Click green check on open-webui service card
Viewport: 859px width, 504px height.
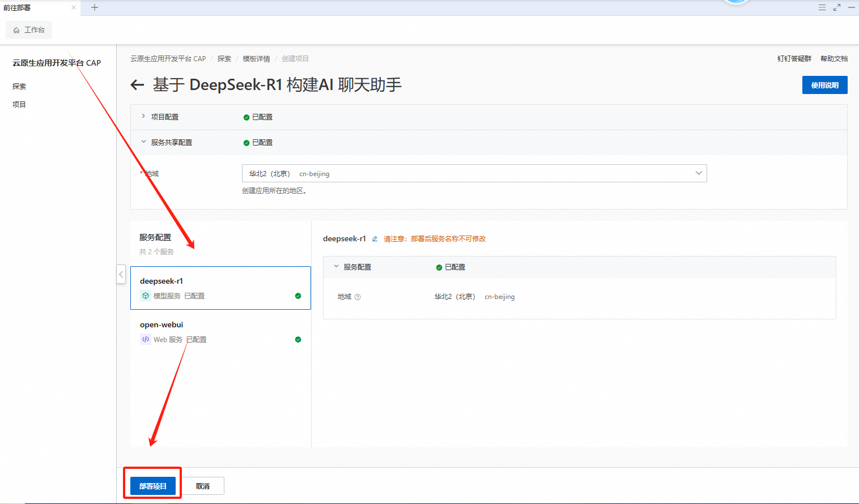tap(298, 340)
